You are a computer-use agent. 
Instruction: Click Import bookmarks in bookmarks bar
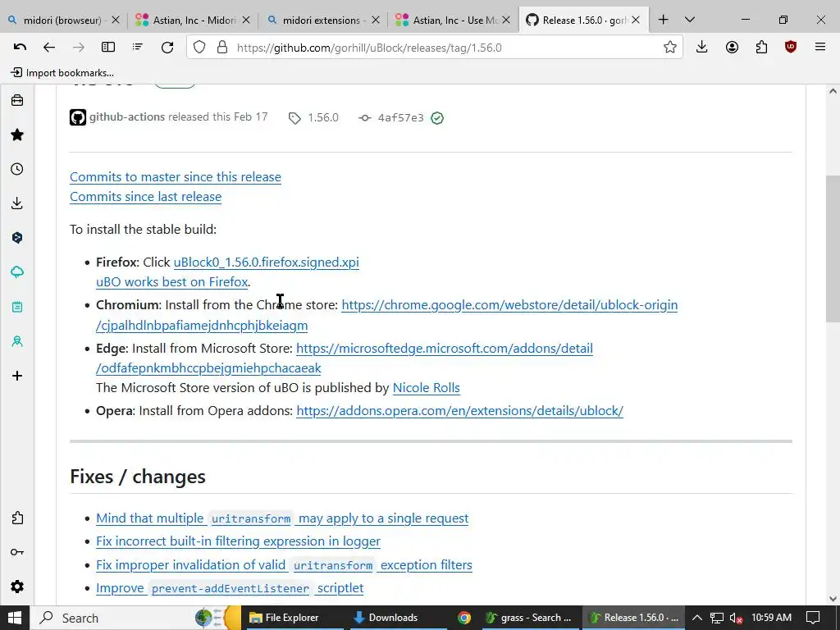tap(62, 73)
